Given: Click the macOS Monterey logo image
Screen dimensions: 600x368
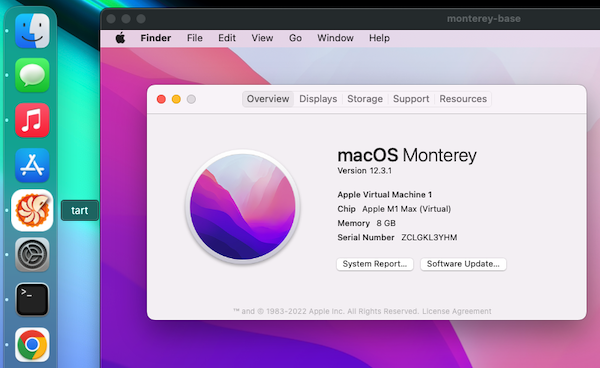Looking at the screenshot, I should pos(243,207).
